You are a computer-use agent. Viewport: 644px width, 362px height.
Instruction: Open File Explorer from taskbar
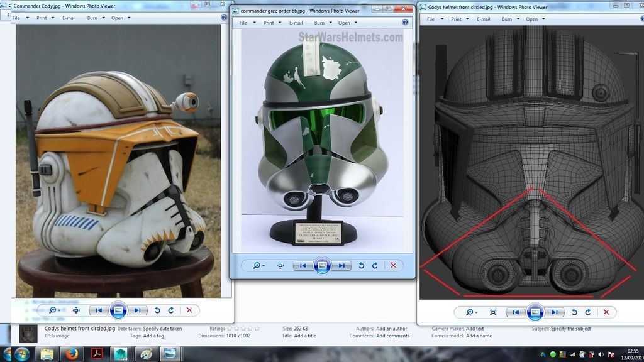tap(47, 354)
